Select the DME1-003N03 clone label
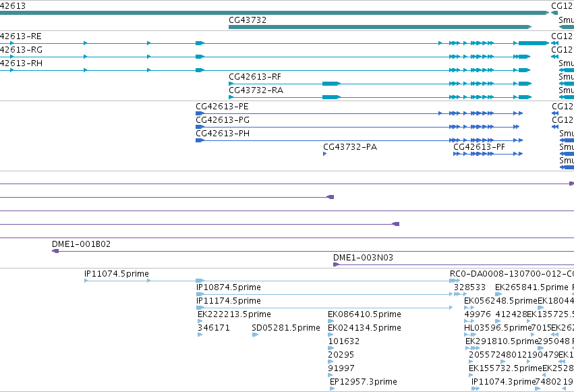The image size is (574, 392). (363, 258)
